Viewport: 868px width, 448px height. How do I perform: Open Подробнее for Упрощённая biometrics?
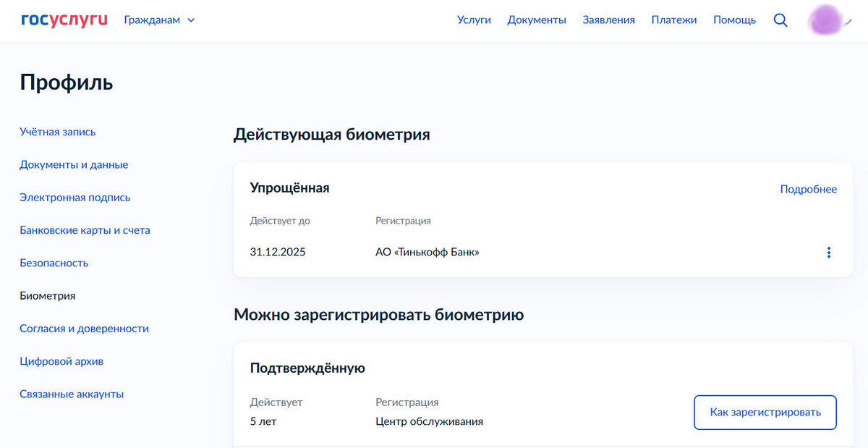pos(809,189)
